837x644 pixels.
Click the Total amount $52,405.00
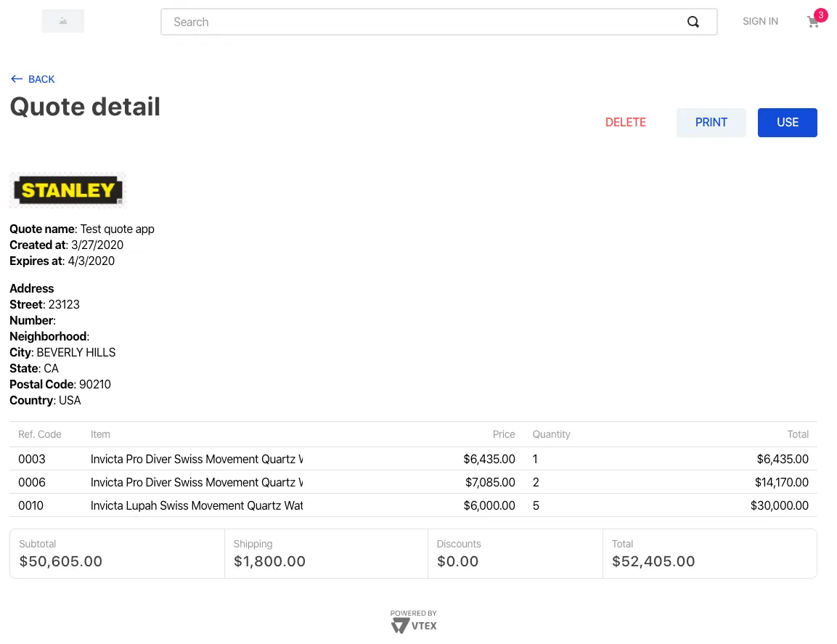pos(653,561)
